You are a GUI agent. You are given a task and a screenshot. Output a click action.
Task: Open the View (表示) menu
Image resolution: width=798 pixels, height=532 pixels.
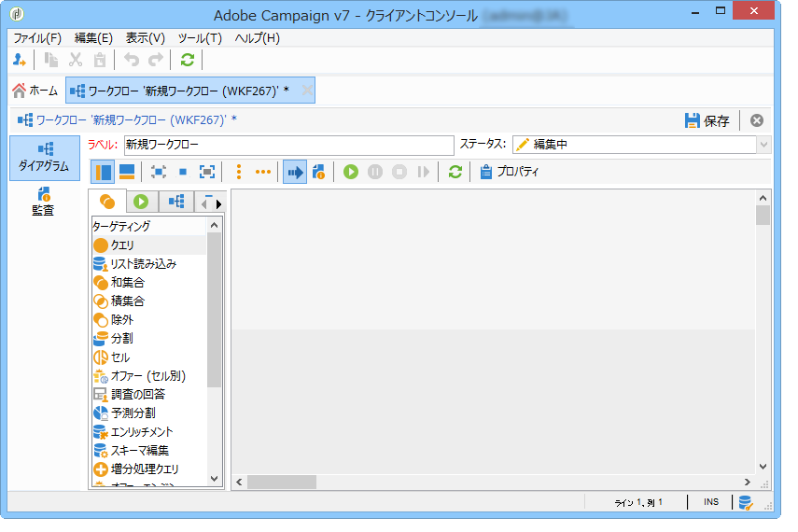pyautogui.click(x=146, y=38)
